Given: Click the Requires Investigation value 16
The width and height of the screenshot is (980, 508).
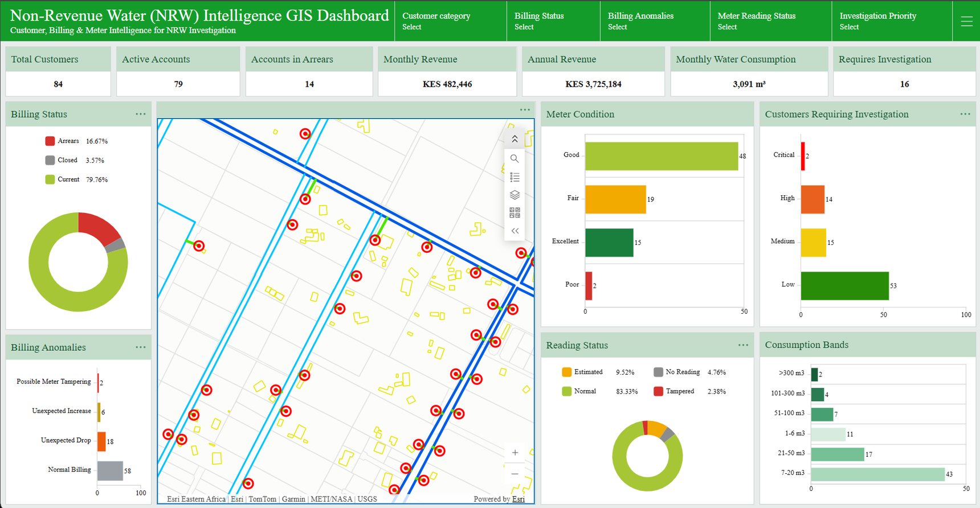Looking at the screenshot, I should 904,84.
